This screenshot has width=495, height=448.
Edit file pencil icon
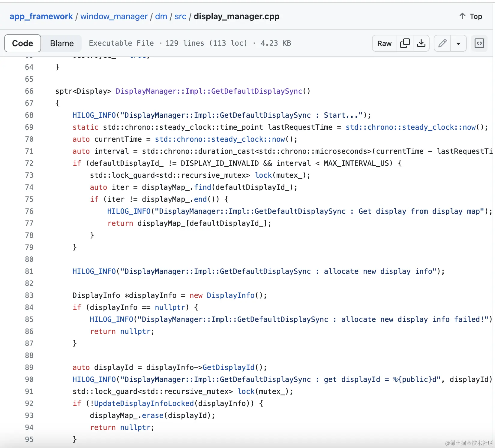tap(442, 43)
